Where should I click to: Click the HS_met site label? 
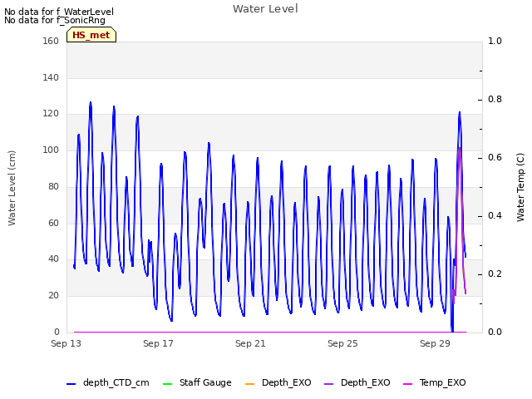click(x=91, y=35)
